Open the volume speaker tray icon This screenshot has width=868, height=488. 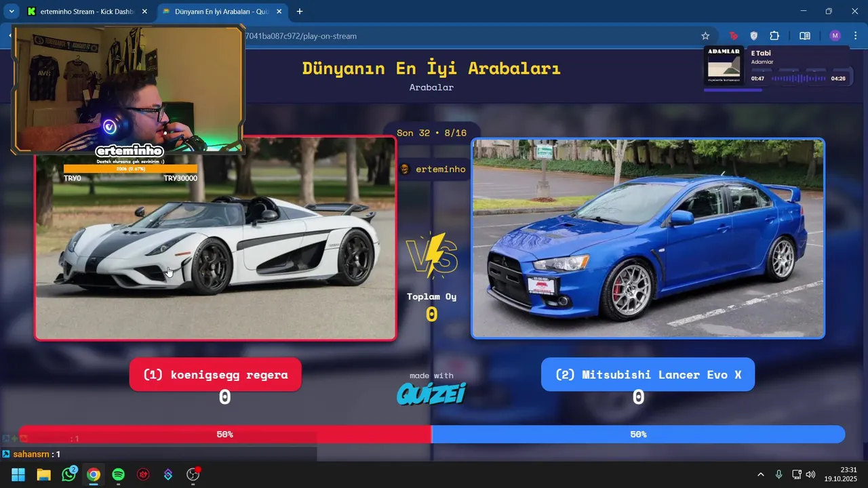coord(810,474)
